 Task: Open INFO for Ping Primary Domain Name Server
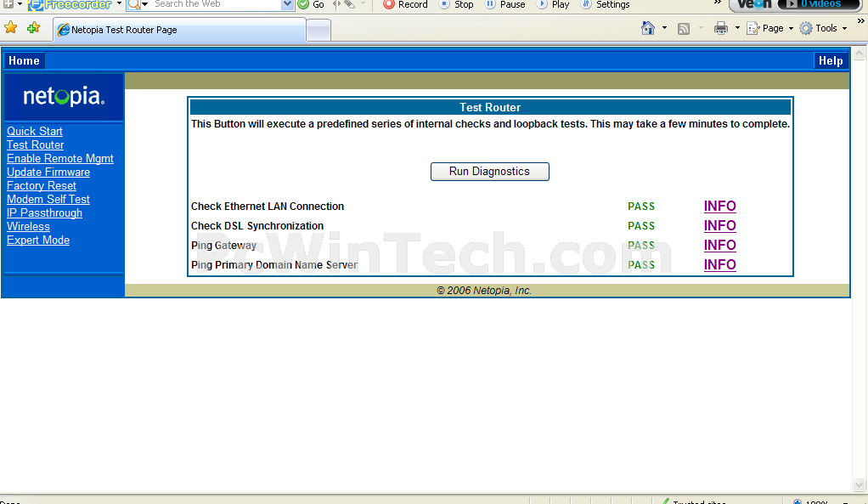click(719, 264)
